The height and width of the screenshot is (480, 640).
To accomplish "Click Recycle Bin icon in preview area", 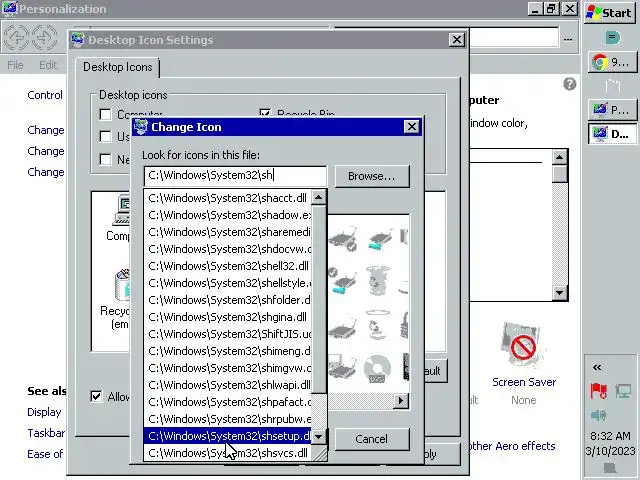I will pos(122,285).
